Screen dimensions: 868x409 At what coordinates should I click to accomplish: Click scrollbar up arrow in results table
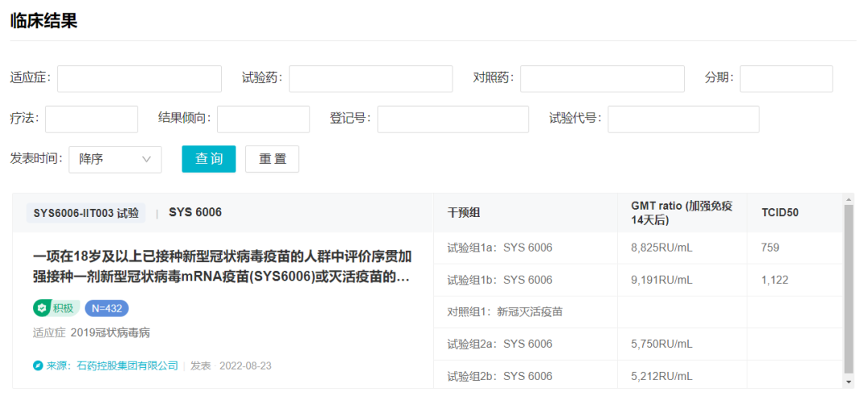pos(849,199)
